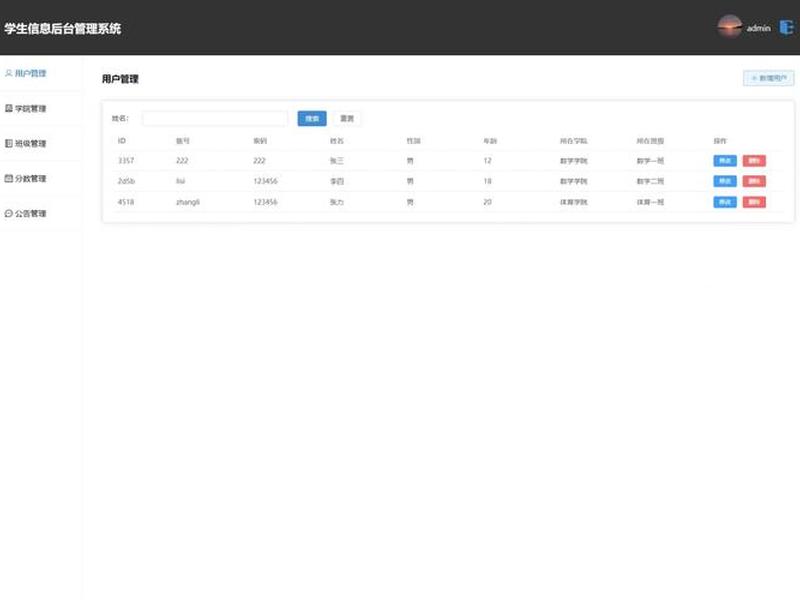
Task: Click red delete button for zhangli row
Action: click(754, 202)
